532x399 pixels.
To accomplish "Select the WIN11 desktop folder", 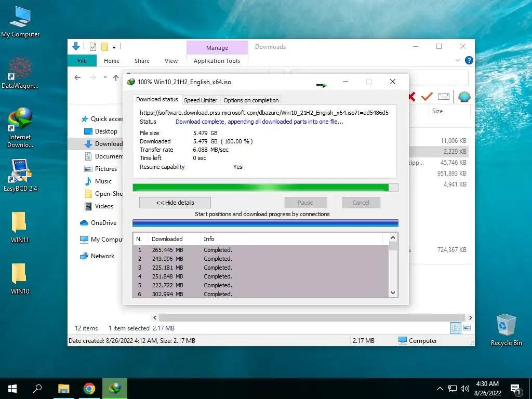I will tap(20, 227).
